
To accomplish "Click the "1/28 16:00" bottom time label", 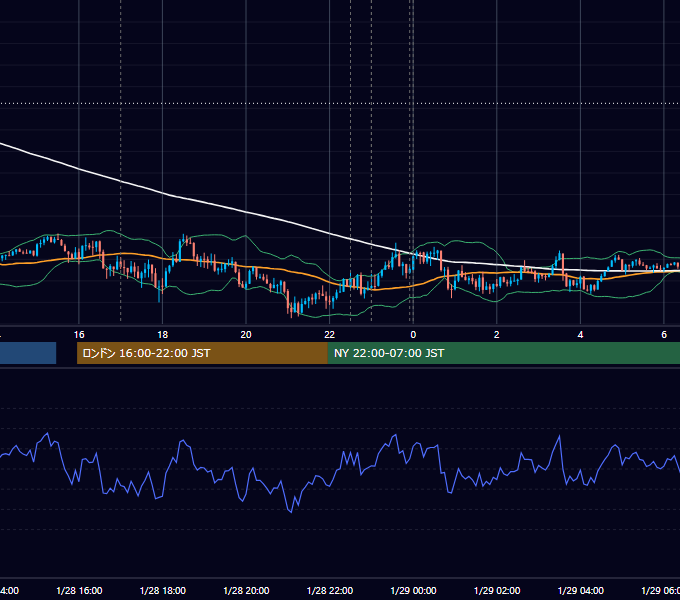I will (79, 590).
